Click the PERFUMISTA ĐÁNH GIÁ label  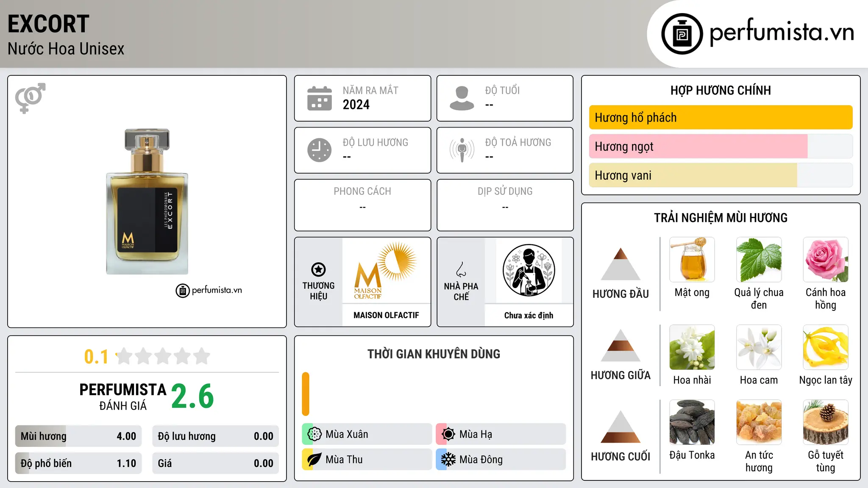point(123,396)
